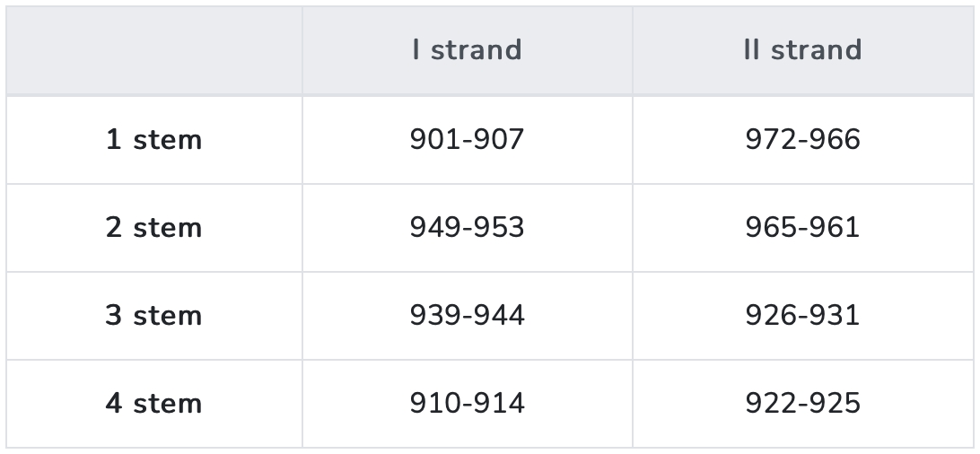980x454 pixels.
Task: Select the "2 stem" row label
Action: [x=154, y=228]
